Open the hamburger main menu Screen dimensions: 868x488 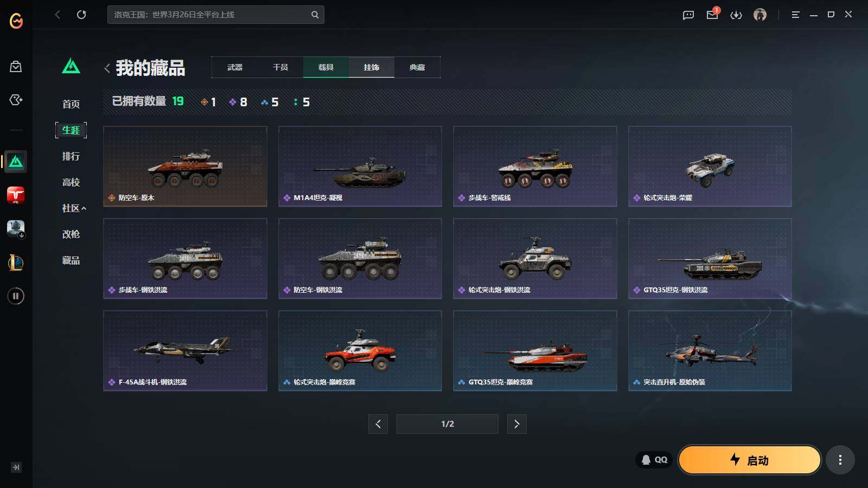796,15
